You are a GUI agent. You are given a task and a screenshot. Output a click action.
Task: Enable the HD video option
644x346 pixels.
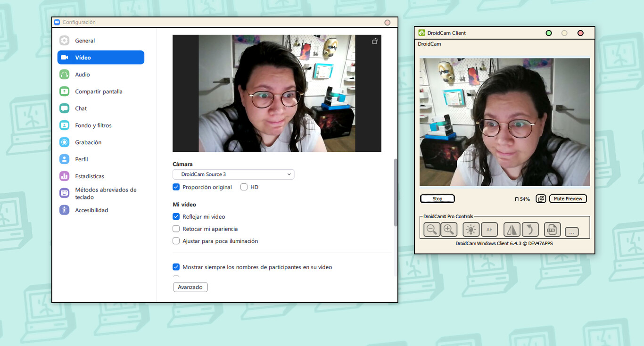pyautogui.click(x=243, y=187)
